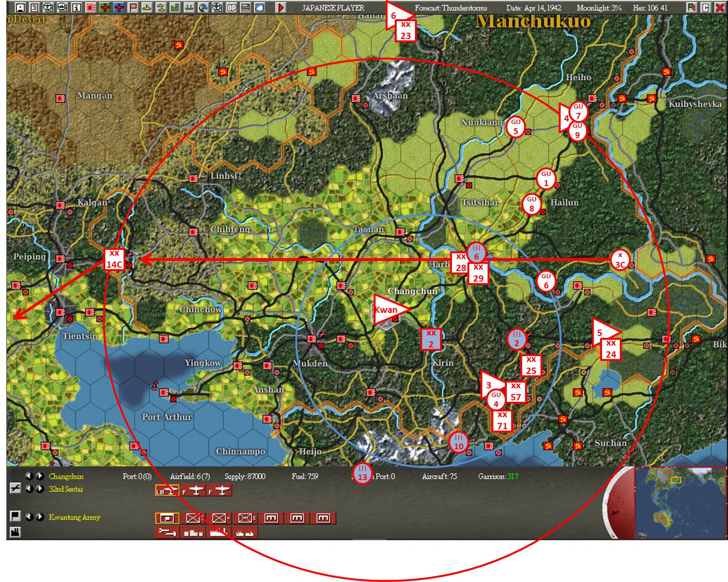Click the solid green shape toolbar icon
Screen dimensions: 728x582
175,7
